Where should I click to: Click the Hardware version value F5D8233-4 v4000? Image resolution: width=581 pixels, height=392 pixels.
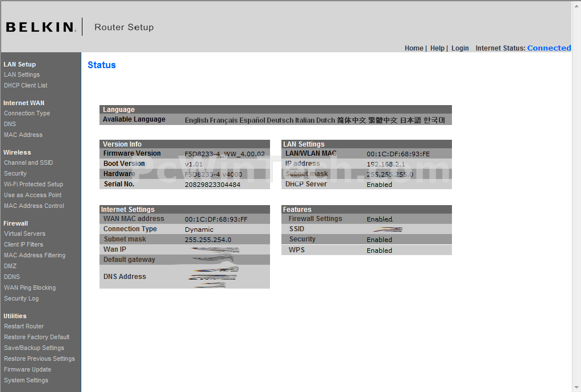pos(213,174)
